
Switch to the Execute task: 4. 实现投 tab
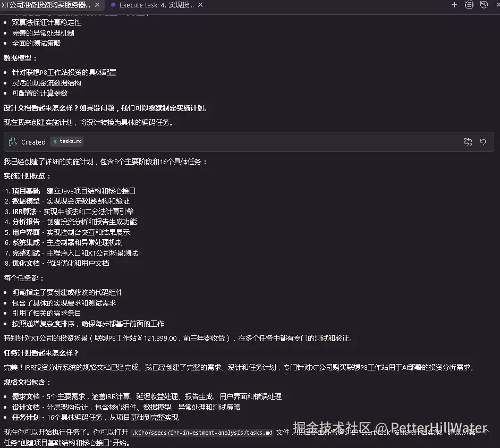tap(156, 5)
